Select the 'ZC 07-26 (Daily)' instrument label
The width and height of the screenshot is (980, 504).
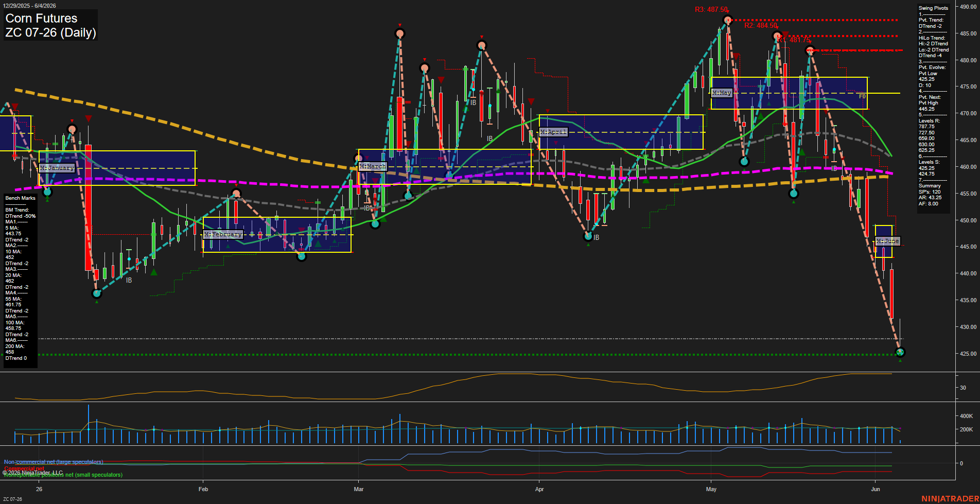pos(50,33)
